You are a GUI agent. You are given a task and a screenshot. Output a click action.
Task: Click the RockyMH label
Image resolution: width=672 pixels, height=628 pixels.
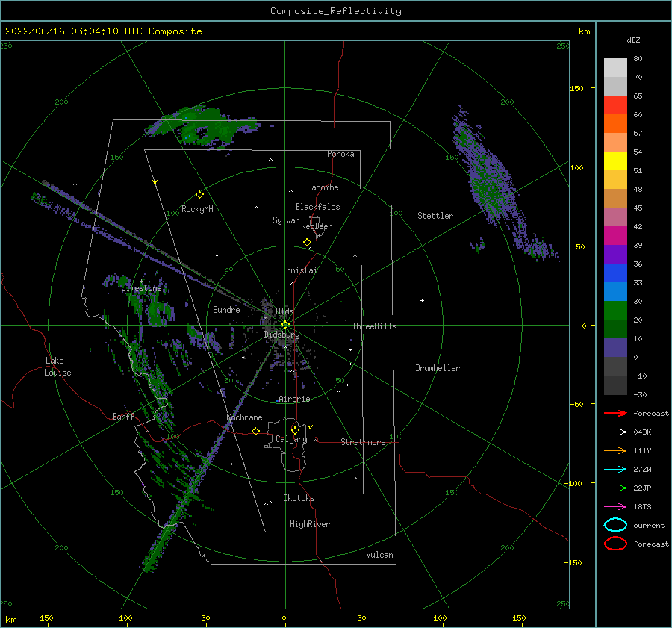[197, 209]
